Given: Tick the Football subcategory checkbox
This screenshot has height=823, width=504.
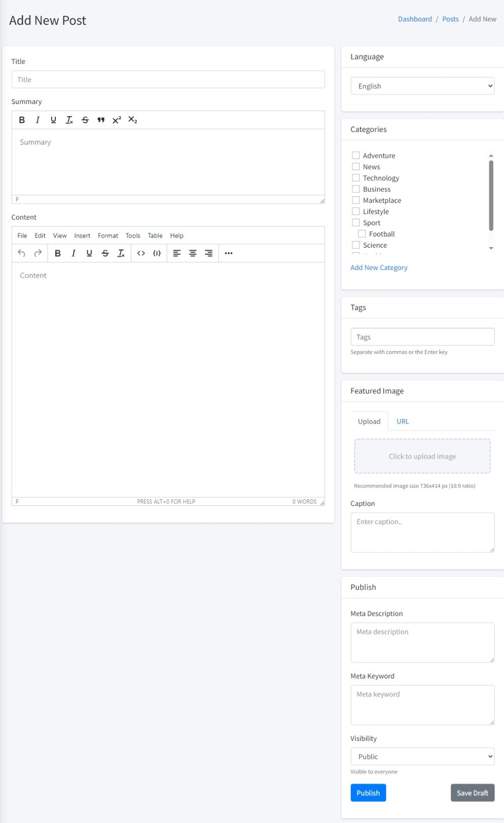Looking at the screenshot, I should point(362,234).
